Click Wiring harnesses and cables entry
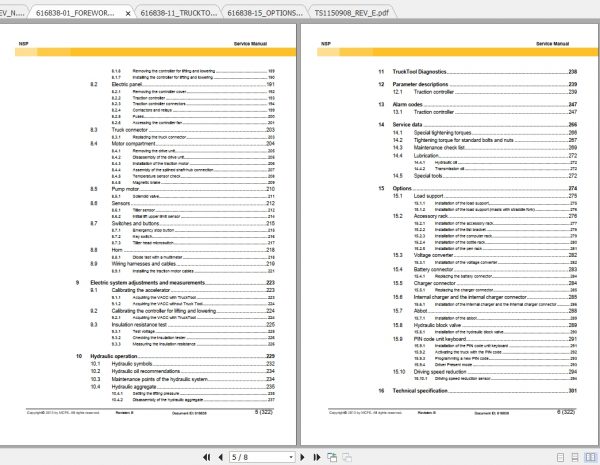 pyautogui.click(x=183, y=264)
